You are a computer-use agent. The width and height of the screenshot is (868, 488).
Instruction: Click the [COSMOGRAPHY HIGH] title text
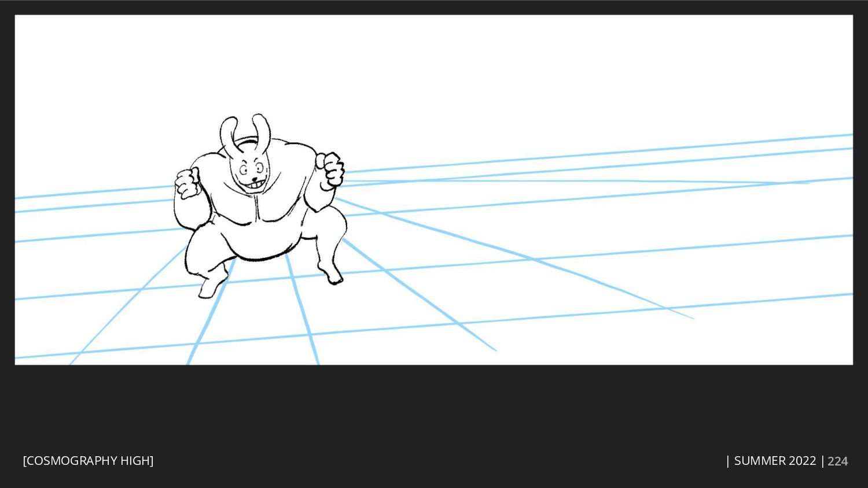[88, 461]
